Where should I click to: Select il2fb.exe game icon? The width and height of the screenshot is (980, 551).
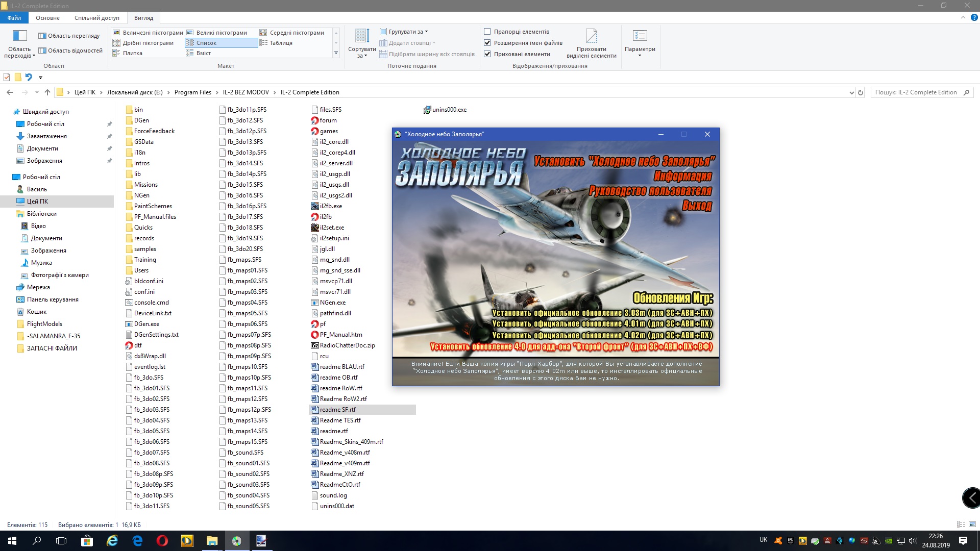[x=315, y=206]
